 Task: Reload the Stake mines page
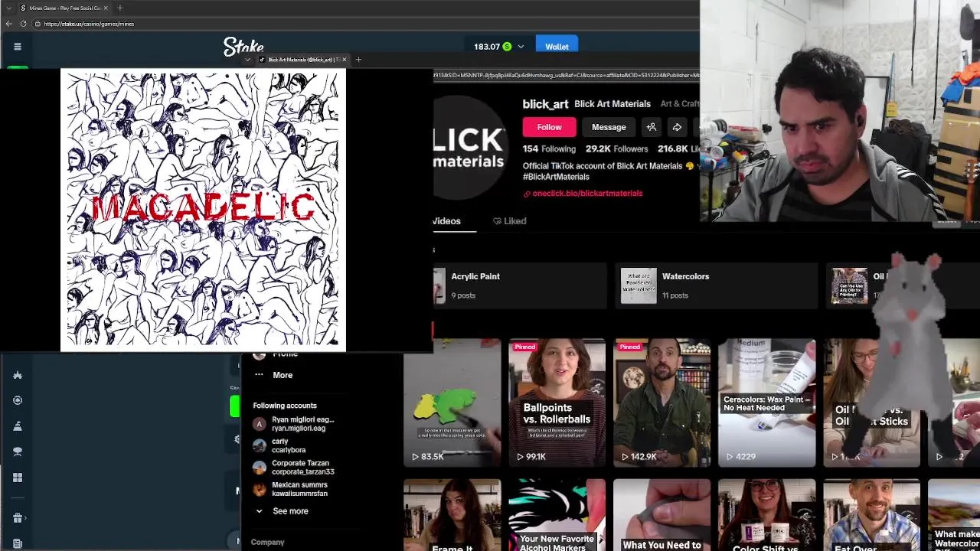tap(23, 24)
